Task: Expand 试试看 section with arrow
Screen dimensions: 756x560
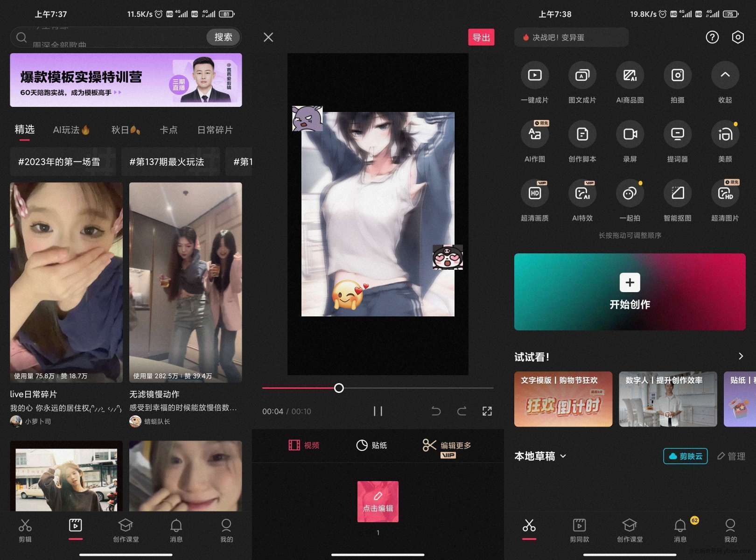Action: [x=741, y=357]
